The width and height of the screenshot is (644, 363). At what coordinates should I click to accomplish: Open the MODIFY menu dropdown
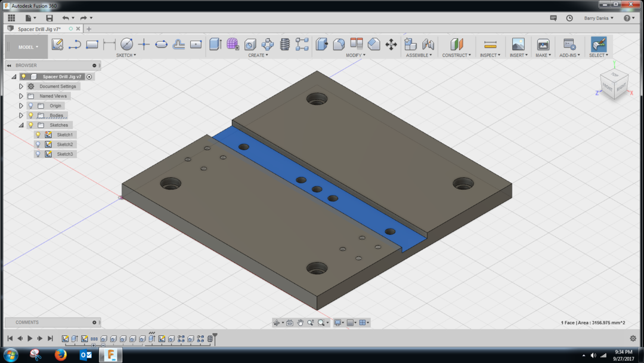click(356, 56)
